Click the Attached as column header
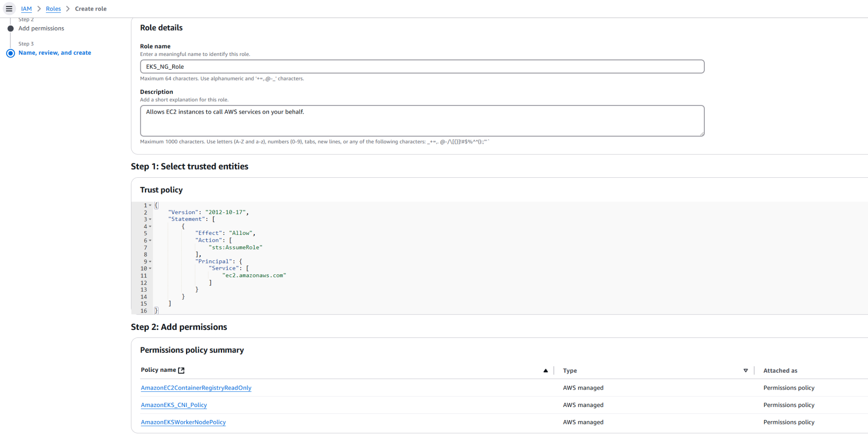 coord(780,371)
